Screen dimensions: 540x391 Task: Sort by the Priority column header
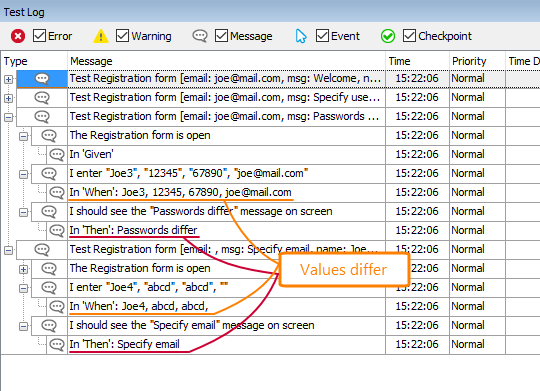pyautogui.click(x=477, y=61)
